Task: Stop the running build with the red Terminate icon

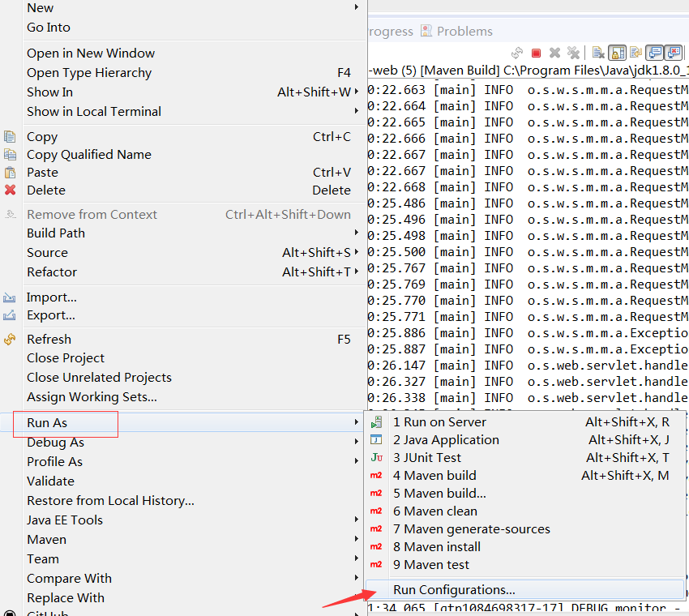Action: [536, 53]
